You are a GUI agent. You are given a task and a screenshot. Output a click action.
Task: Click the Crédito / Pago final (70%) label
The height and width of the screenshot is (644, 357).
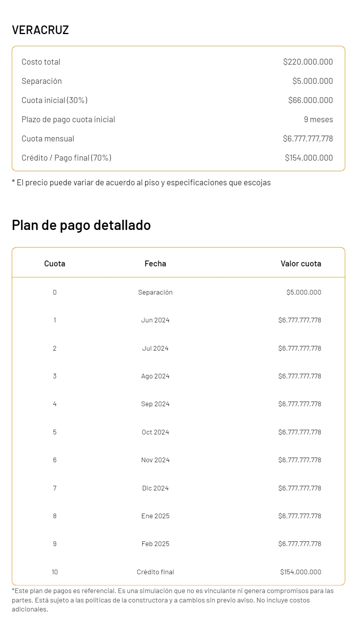67,158
